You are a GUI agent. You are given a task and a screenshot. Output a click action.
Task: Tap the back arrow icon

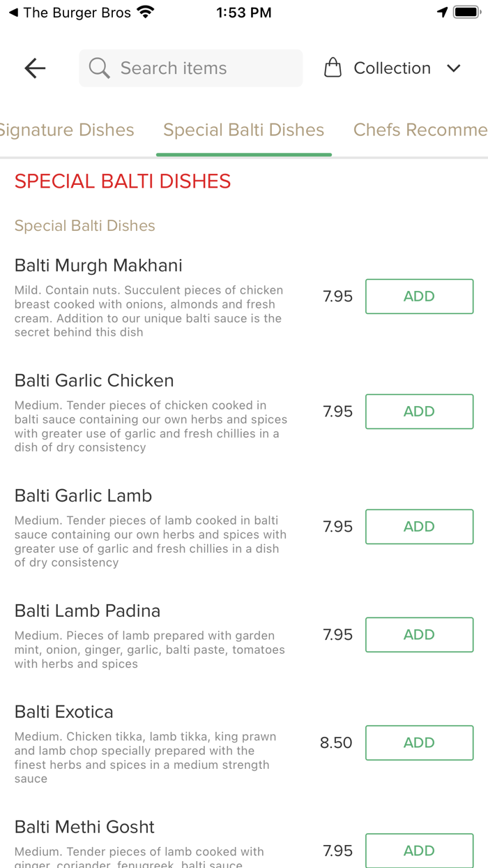[x=35, y=68]
